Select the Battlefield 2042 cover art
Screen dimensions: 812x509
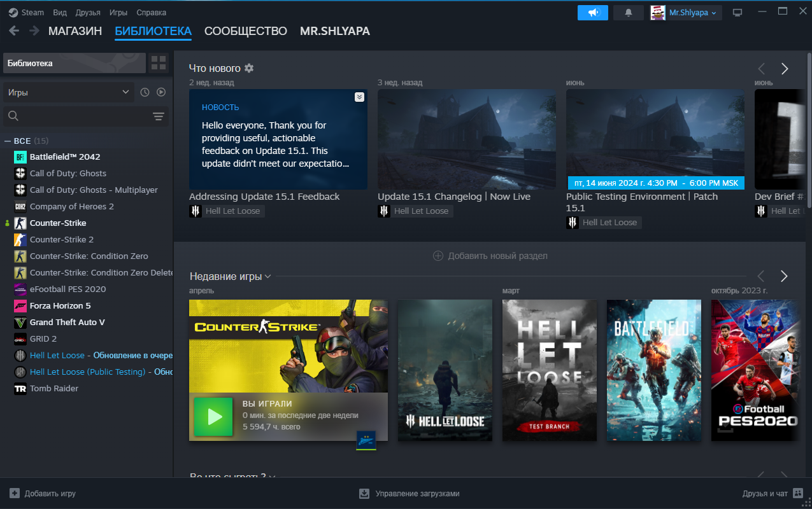654,370
